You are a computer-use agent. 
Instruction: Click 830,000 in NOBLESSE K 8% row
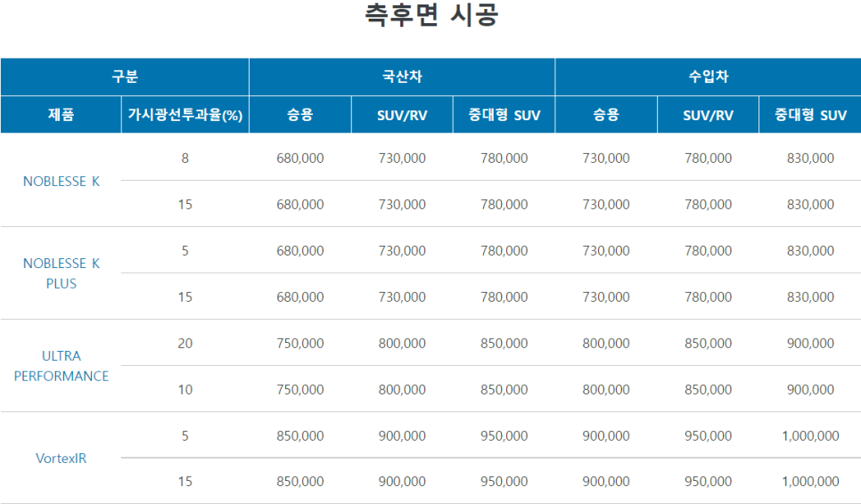click(810, 159)
